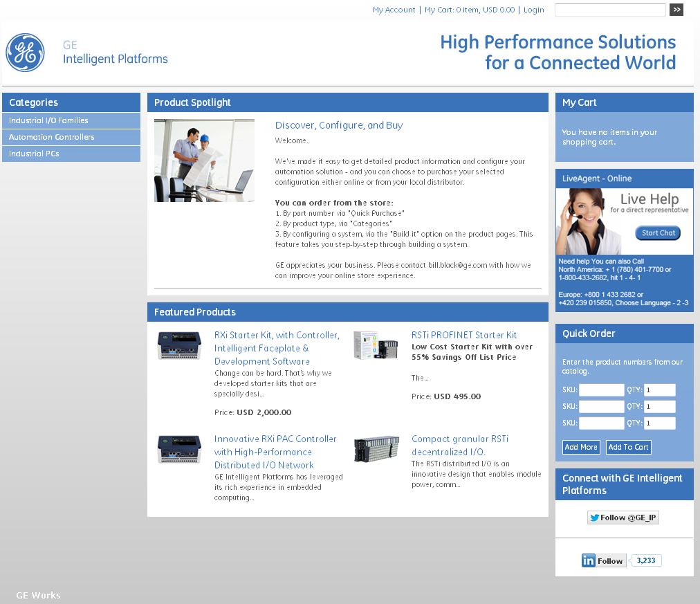Click Add To Cart in Quick Order
This screenshot has width=700, height=604.
[628, 447]
